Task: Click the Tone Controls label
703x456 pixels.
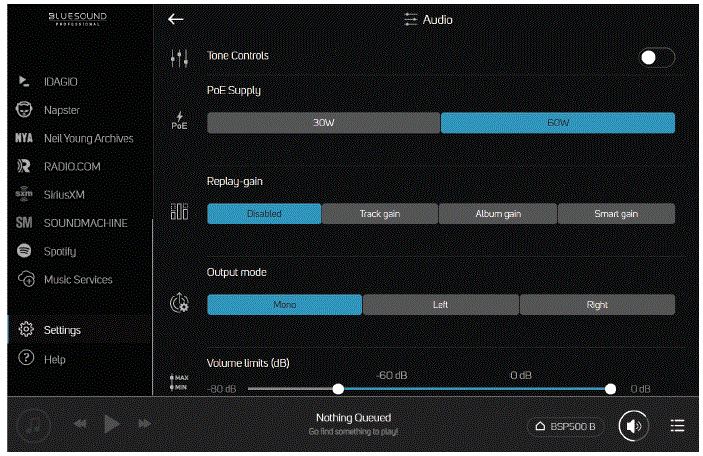Action: [x=238, y=56]
